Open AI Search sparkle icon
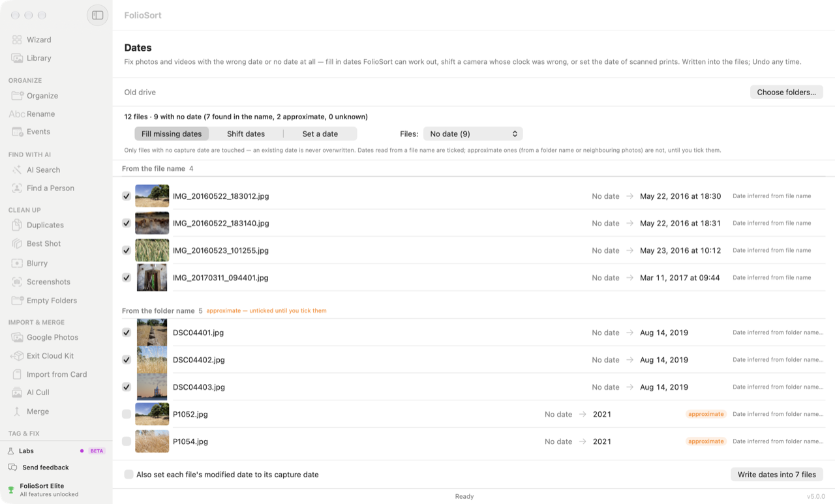835x504 pixels. click(x=17, y=170)
